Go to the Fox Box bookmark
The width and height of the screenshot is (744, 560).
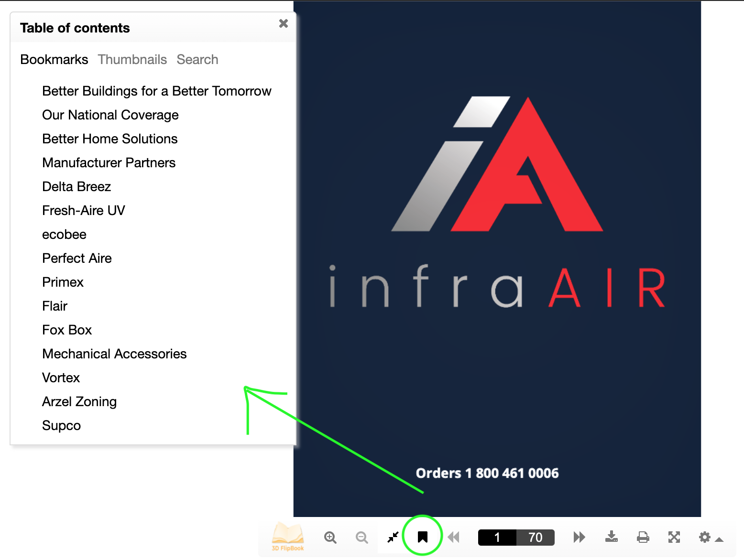[67, 330]
